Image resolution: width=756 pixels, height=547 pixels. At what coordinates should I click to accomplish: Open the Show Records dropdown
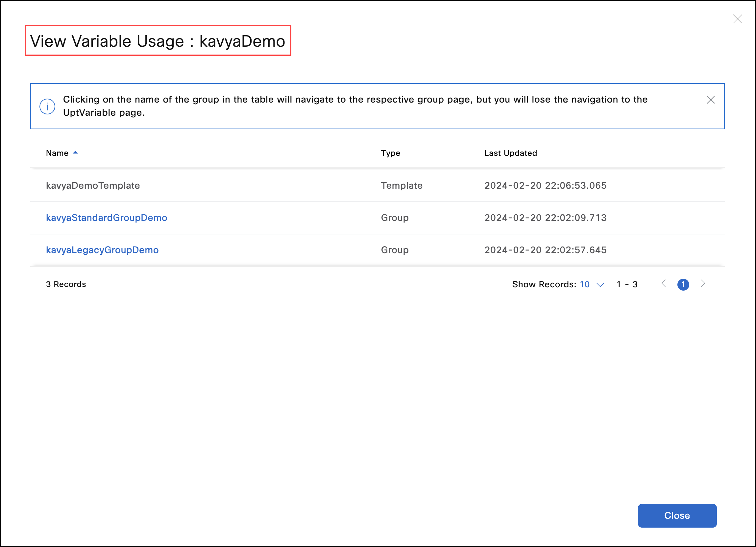click(x=592, y=284)
